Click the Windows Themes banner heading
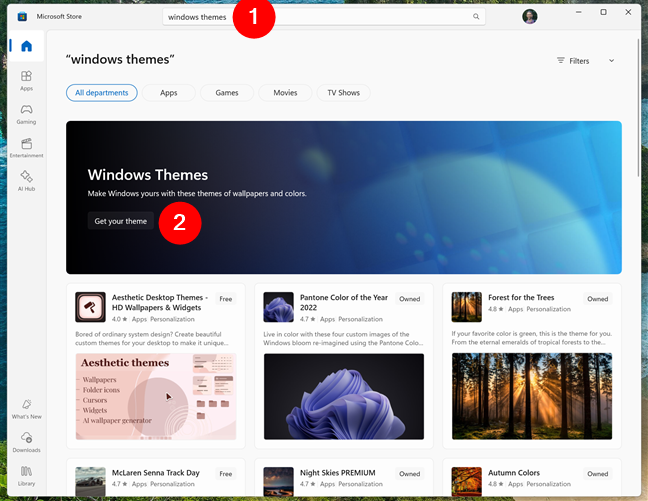The width and height of the screenshot is (648, 501). pyautogui.click(x=148, y=175)
